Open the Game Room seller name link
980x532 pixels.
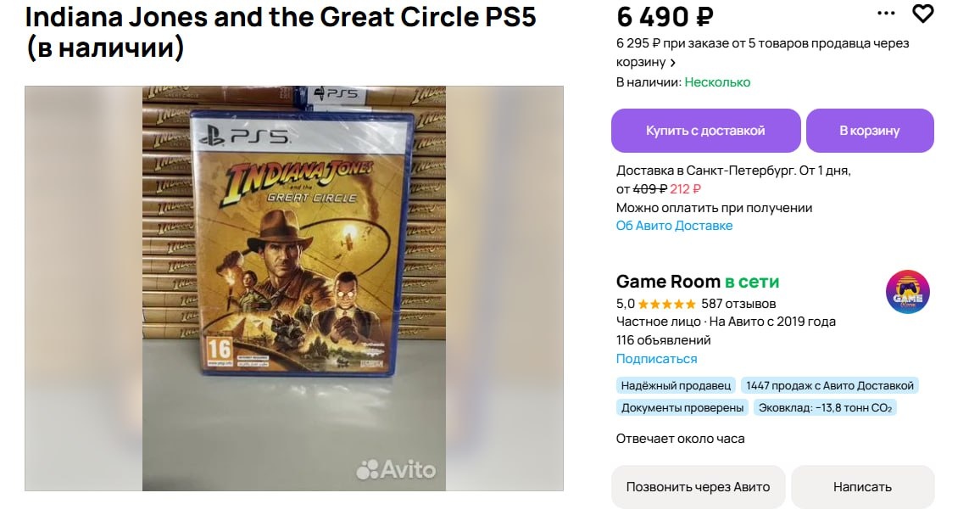click(x=667, y=282)
